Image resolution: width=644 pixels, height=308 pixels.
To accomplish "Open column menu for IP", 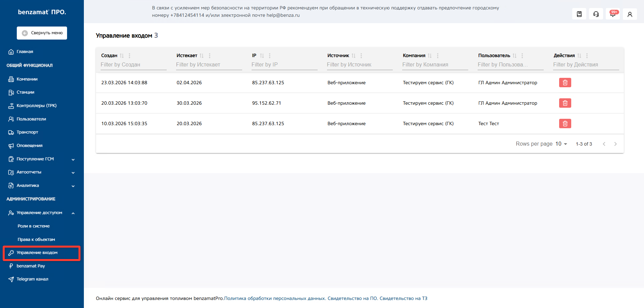I will (270, 56).
